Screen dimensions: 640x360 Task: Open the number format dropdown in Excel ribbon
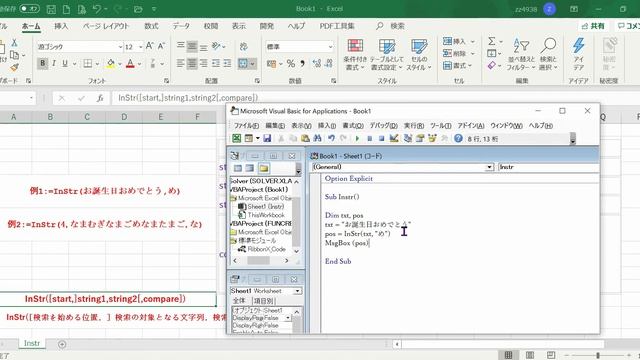coord(330,47)
